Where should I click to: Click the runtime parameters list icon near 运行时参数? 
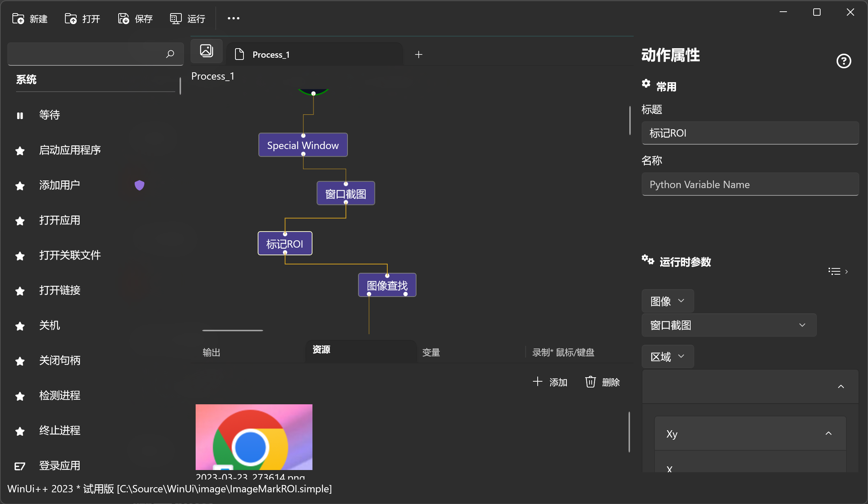834,271
